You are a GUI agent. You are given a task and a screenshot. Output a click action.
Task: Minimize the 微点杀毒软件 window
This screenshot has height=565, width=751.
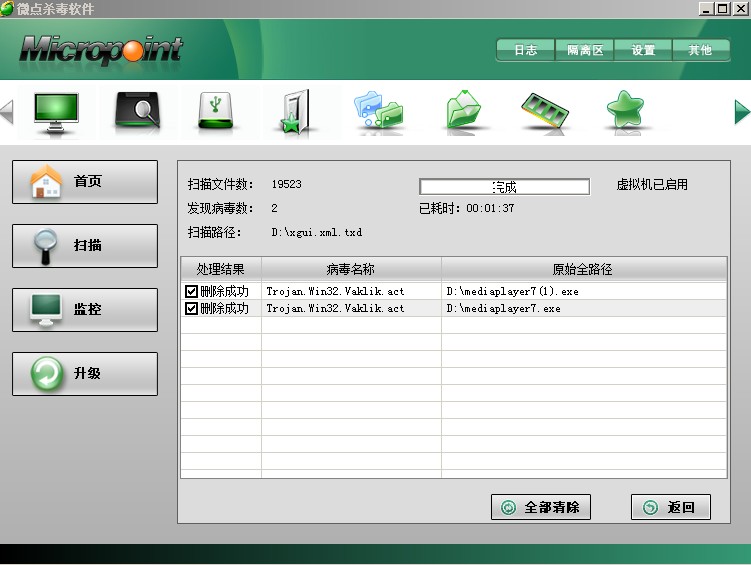click(706, 9)
